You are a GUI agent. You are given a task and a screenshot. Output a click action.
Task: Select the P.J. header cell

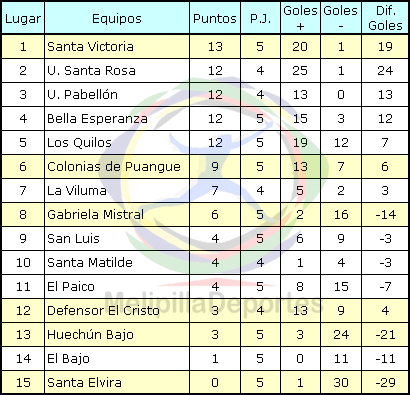point(260,18)
